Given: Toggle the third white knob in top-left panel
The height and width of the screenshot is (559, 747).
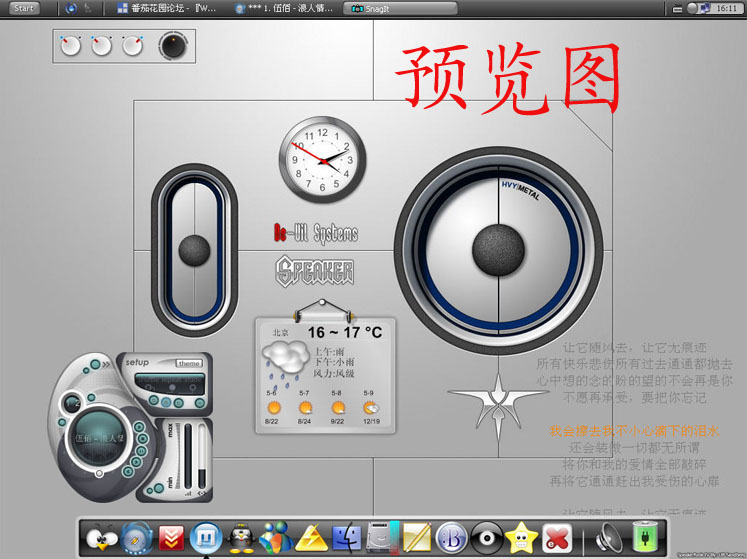Looking at the screenshot, I should [132, 45].
